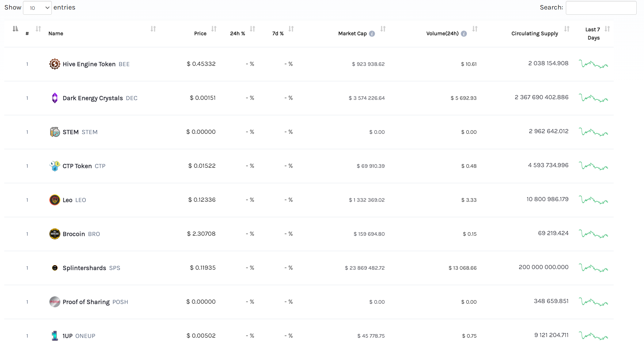Select market cap $ 3 574 226.64

click(366, 98)
